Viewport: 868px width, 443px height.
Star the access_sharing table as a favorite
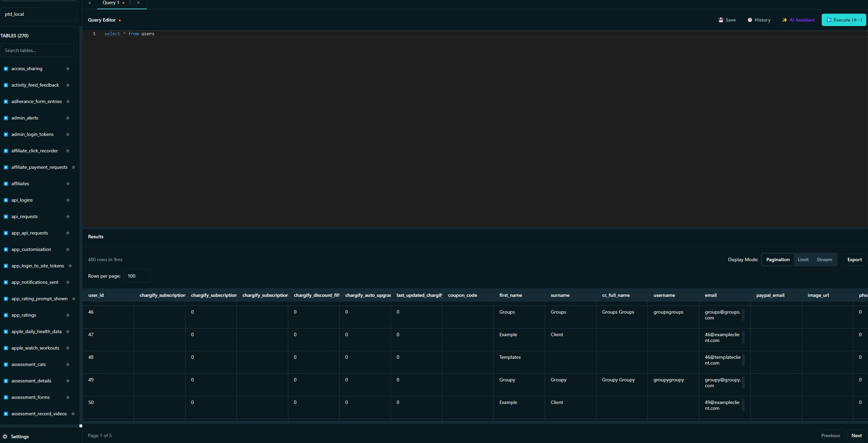tap(68, 69)
